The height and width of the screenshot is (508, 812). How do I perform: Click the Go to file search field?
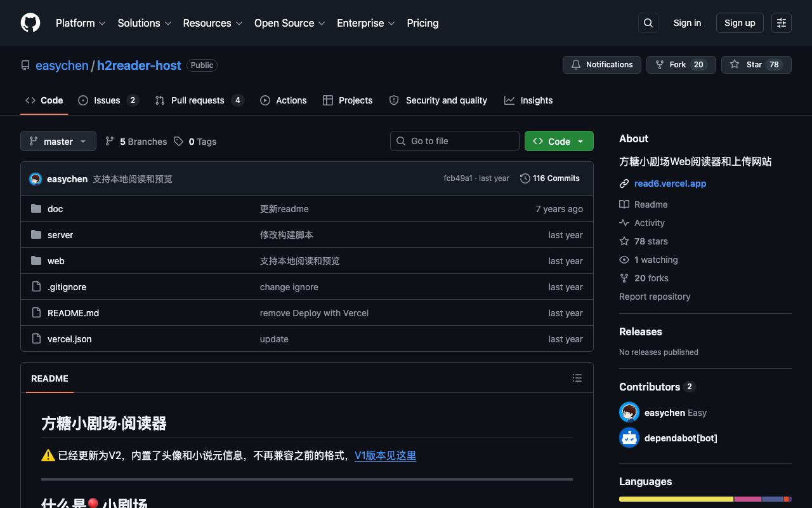tap(455, 141)
